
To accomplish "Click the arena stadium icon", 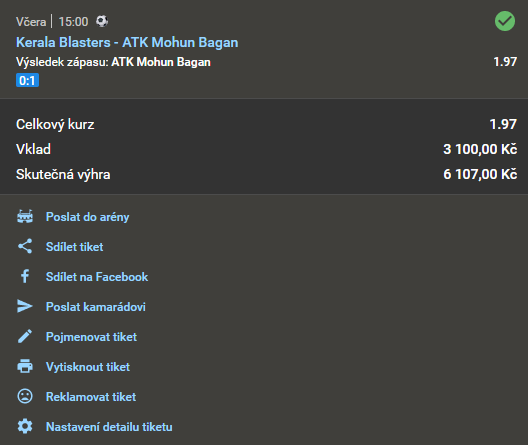I will coord(25,217).
